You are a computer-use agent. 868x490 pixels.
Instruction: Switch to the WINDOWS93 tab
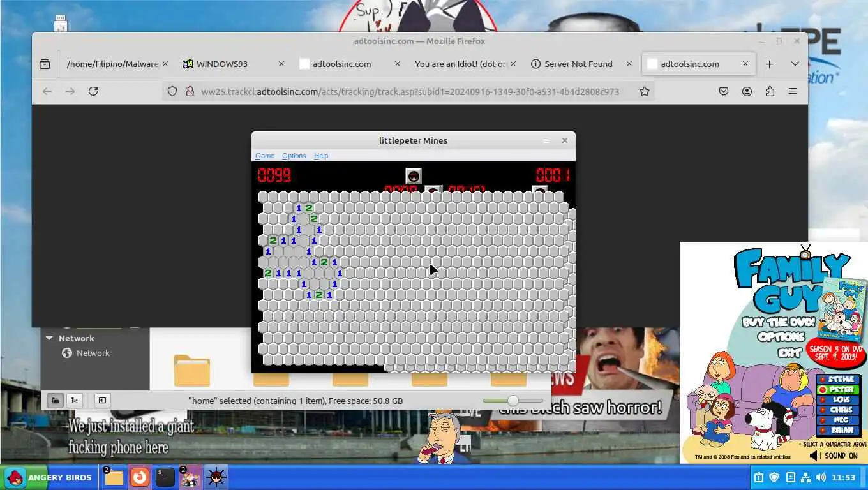tap(234, 64)
